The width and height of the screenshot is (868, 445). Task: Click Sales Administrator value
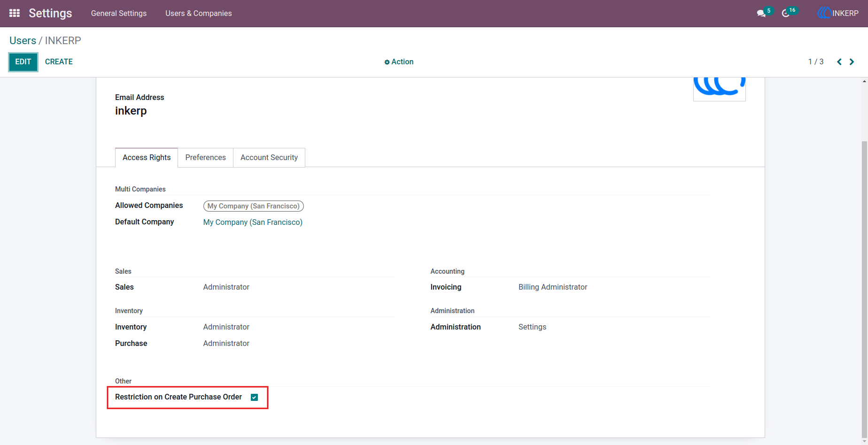(226, 287)
